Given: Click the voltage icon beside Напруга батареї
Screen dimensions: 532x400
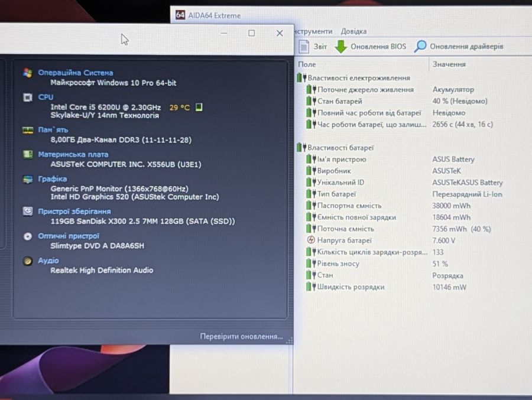Looking at the screenshot, I should click(x=311, y=240).
